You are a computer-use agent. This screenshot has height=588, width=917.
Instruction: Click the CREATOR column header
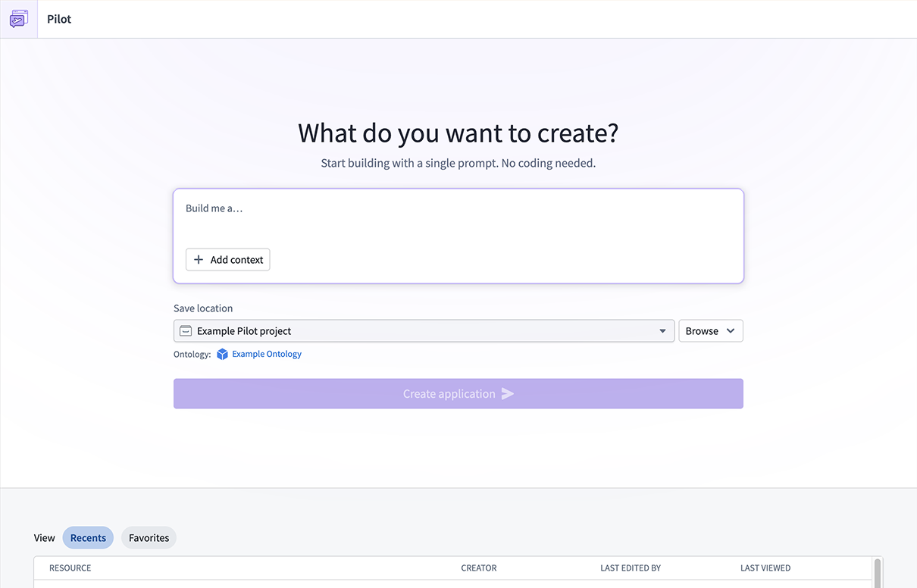478,568
